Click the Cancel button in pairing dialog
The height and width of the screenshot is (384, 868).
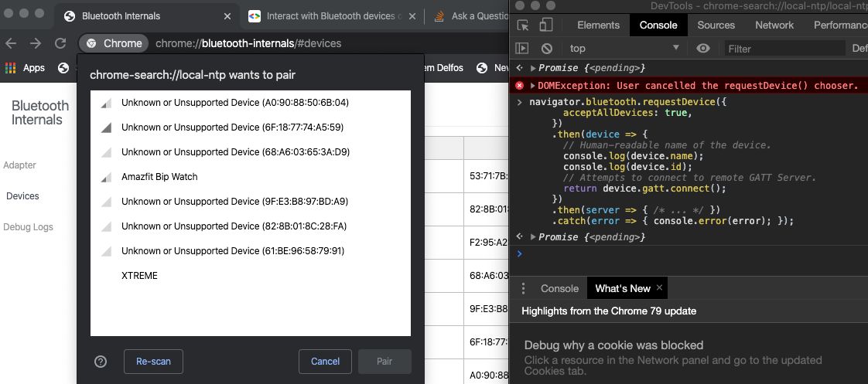pos(325,362)
